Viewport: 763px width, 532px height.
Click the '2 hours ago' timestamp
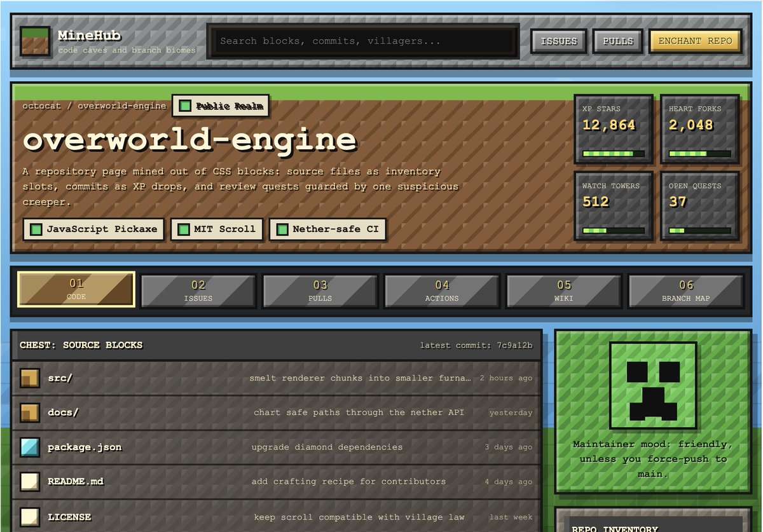tap(506, 378)
